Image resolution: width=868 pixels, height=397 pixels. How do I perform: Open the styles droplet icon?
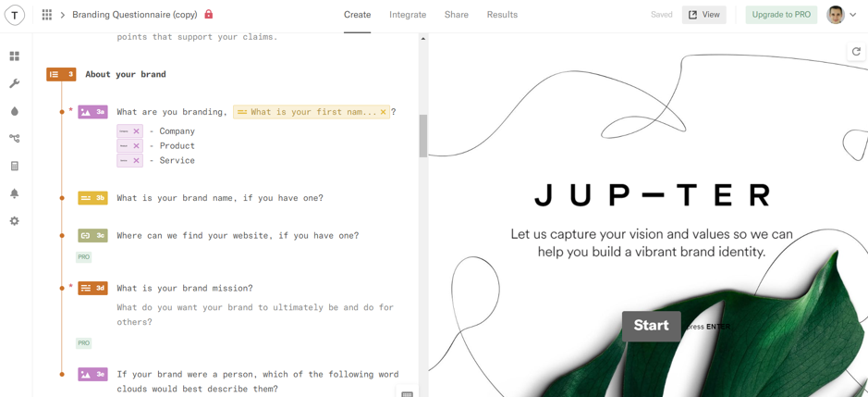pos(15,111)
